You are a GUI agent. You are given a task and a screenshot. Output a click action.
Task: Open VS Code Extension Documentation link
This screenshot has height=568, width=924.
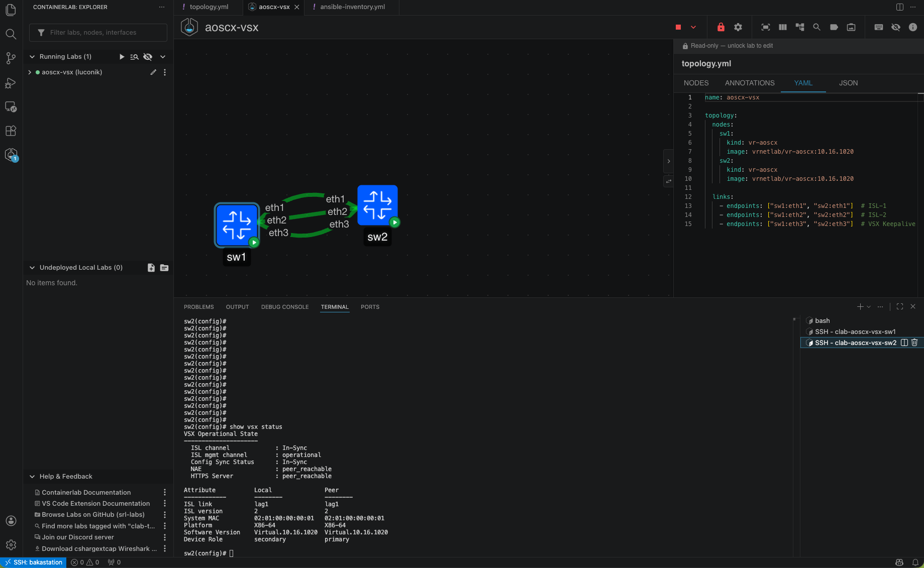95,504
